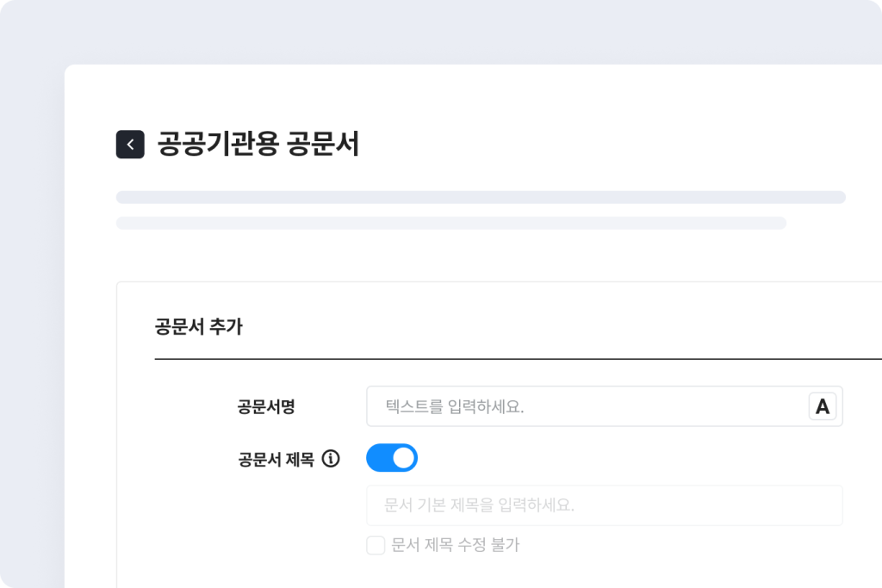This screenshot has height=588, width=882.
Task: Click the divider line under 공문서 추가
Action: coord(517,358)
